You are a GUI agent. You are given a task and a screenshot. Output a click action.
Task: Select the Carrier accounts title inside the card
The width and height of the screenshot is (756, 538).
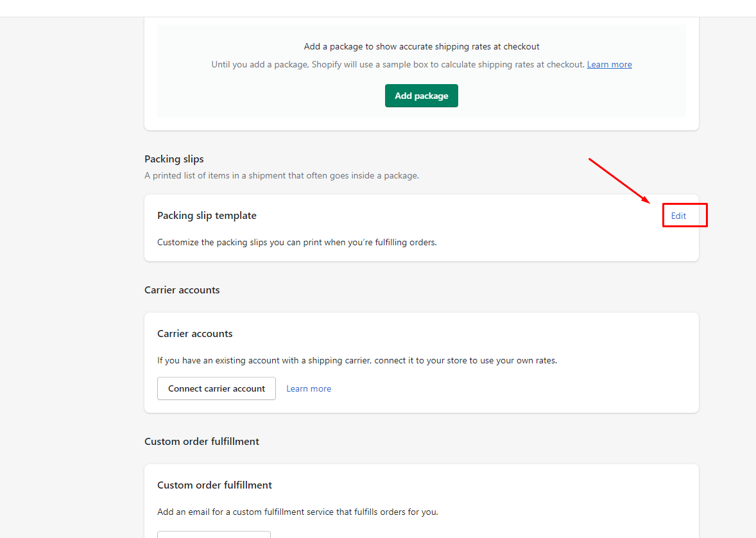click(x=194, y=334)
